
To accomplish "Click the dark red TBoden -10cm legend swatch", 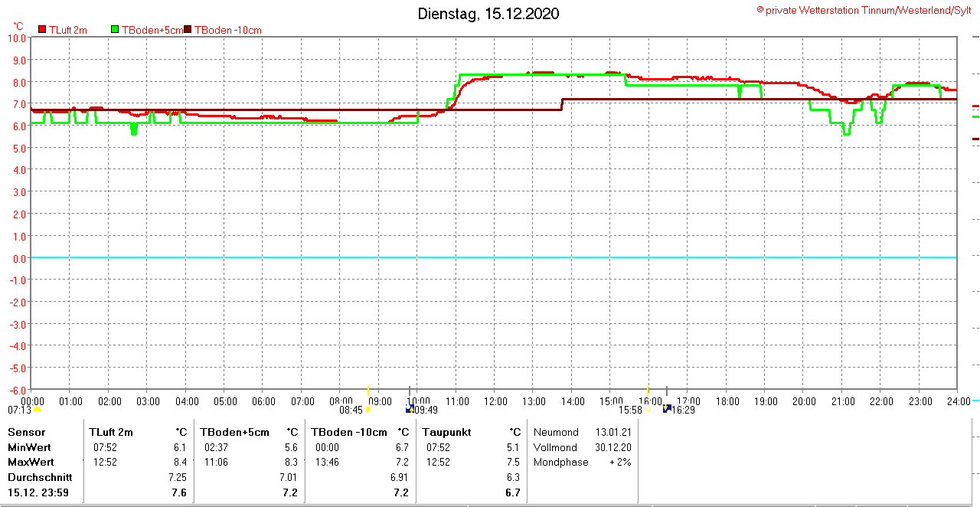I will pos(188,30).
